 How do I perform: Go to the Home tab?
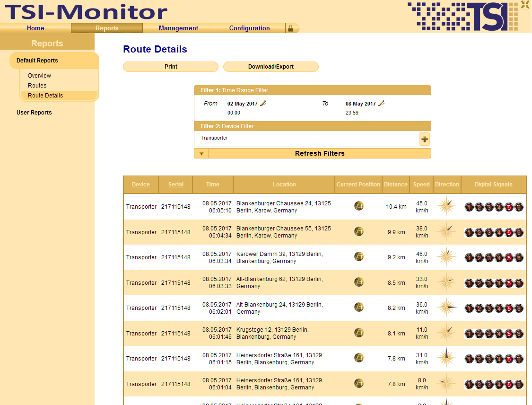(x=35, y=28)
